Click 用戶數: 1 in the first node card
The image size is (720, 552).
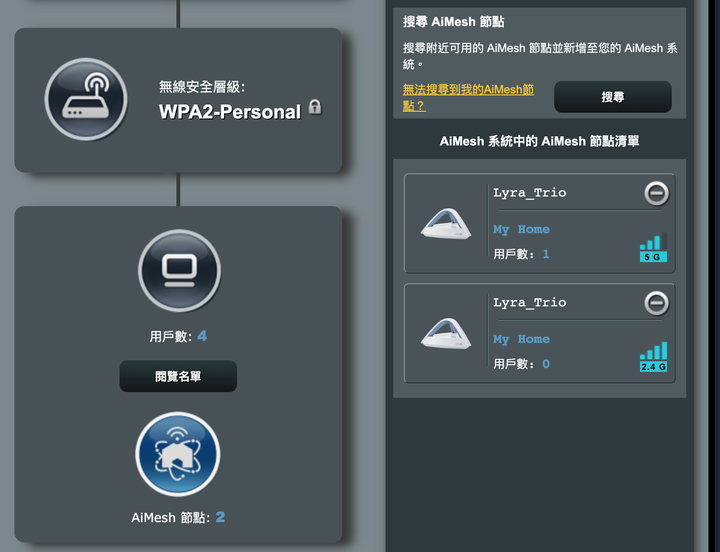(521, 254)
